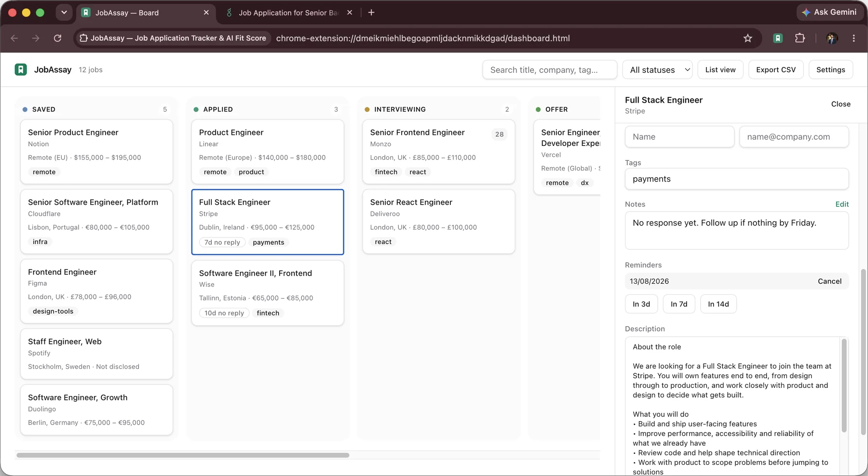Open the Senior Software Engineer, Platform card
The height and width of the screenshot is (476, 868).
[x=96, y=222]
